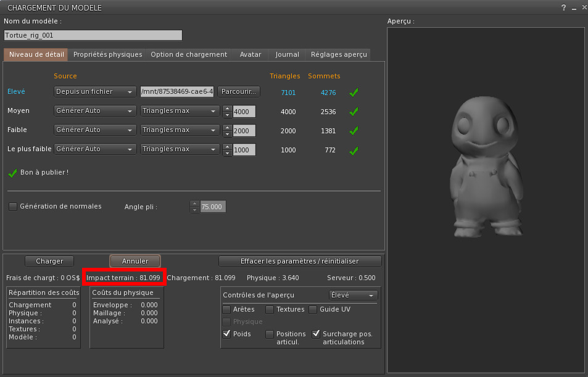The width and height of the screenshot is (588, 377).
Task: Click the green checkmark in Moyen row
Action: tap(354, 112)
